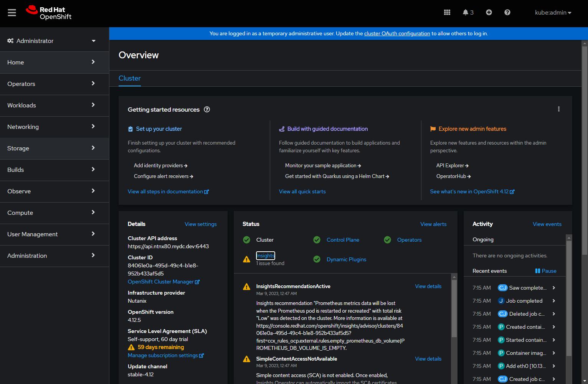View details for SimpleContentAccessNotAvailable alert
Screen dimensions: 588x384
point(428,359)
